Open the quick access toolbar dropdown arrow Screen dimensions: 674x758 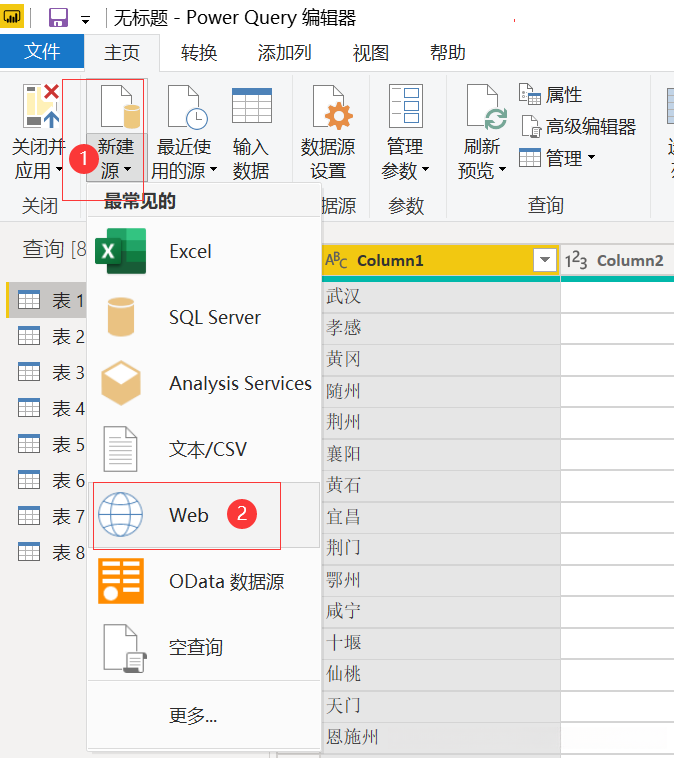(x=85, y=20)
